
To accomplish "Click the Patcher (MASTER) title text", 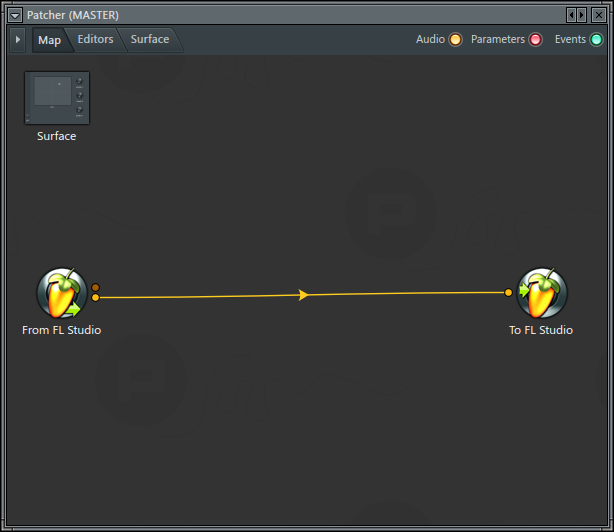I will 73,15.
